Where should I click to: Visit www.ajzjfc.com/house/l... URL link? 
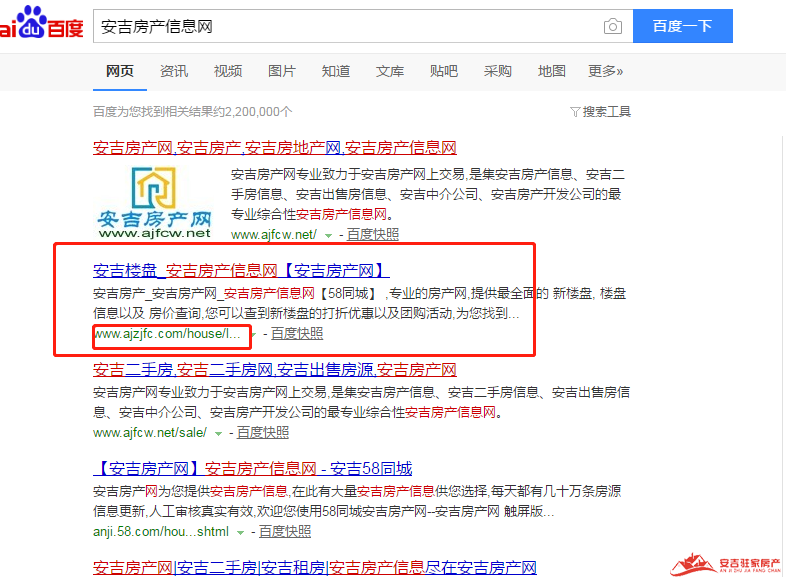point(168,333)
